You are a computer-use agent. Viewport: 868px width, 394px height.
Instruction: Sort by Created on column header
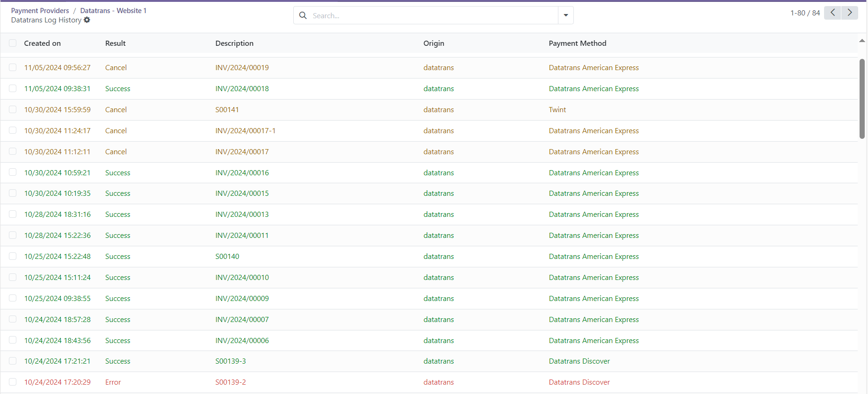(x=43, y=43)
